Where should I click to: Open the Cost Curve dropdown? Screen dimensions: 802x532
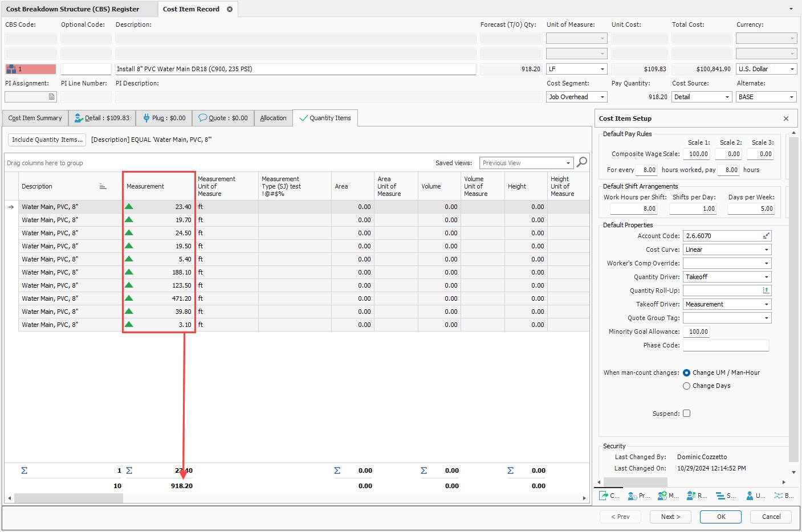coord(766,249)
